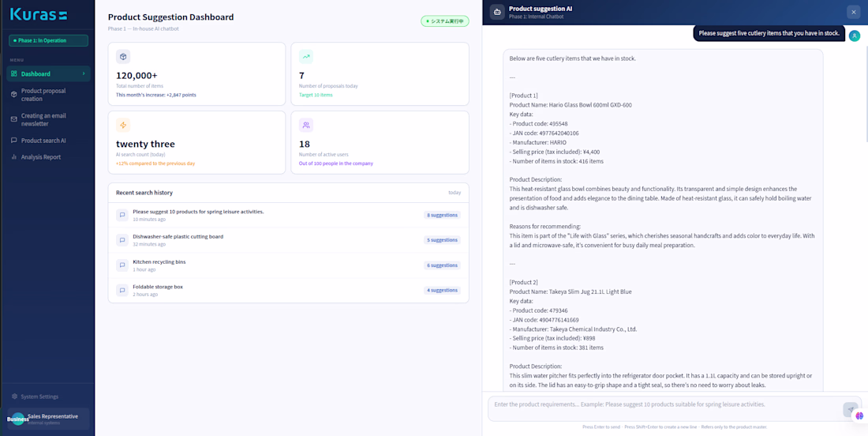Screen dimensions: 868x436
Task: Click the colorful assistant icon at corner
Action: 859,415
